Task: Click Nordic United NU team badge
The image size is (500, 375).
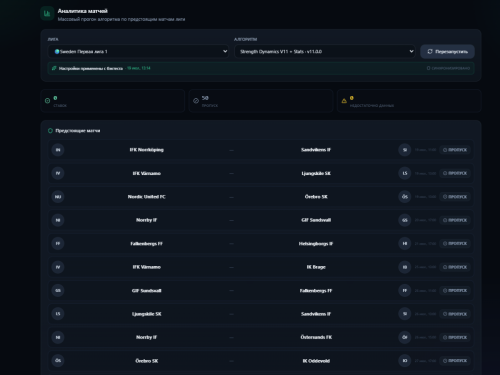Action: (58, 197)
